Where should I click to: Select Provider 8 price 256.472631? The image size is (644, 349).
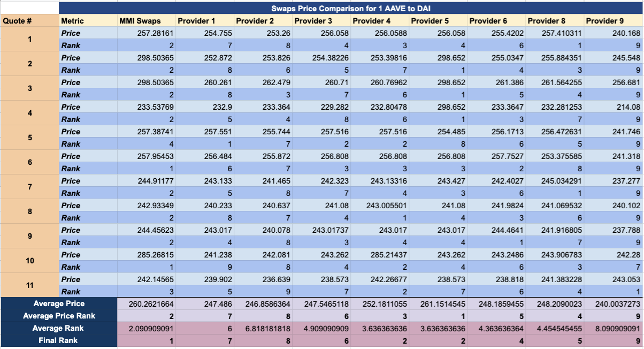point(555,132)
